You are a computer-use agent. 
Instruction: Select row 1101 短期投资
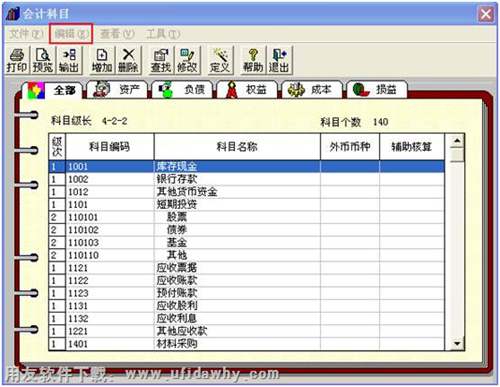tap(247, 204)
